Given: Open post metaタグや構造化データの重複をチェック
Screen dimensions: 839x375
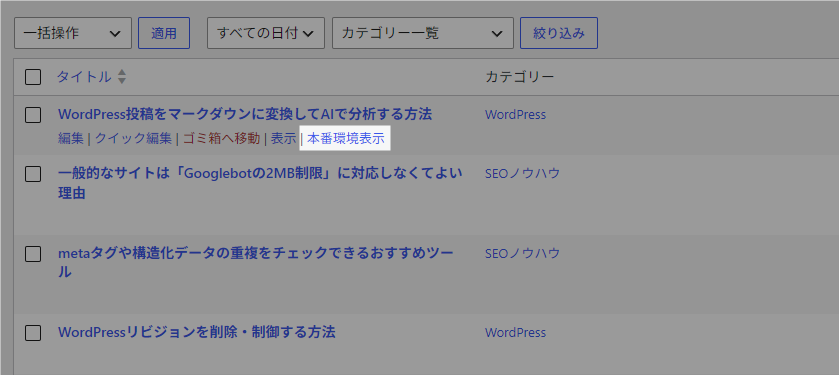Looking at the screenshot, I should tap(256, 262).
